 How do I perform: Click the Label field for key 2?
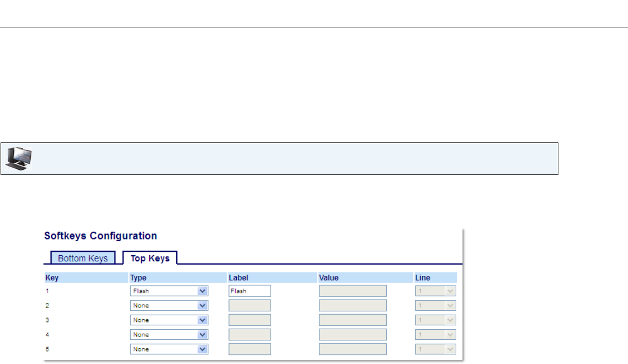[250, 306]
